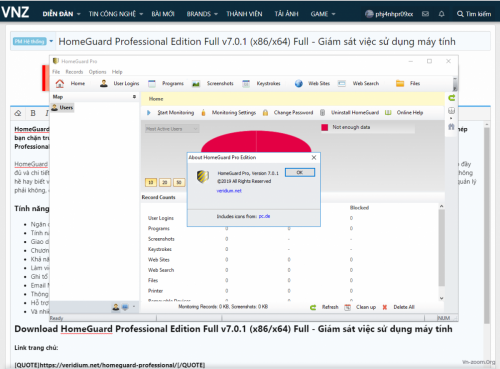Click the Web Search row in Record Counts
The image size is (500, 369).
coord(250,270)
